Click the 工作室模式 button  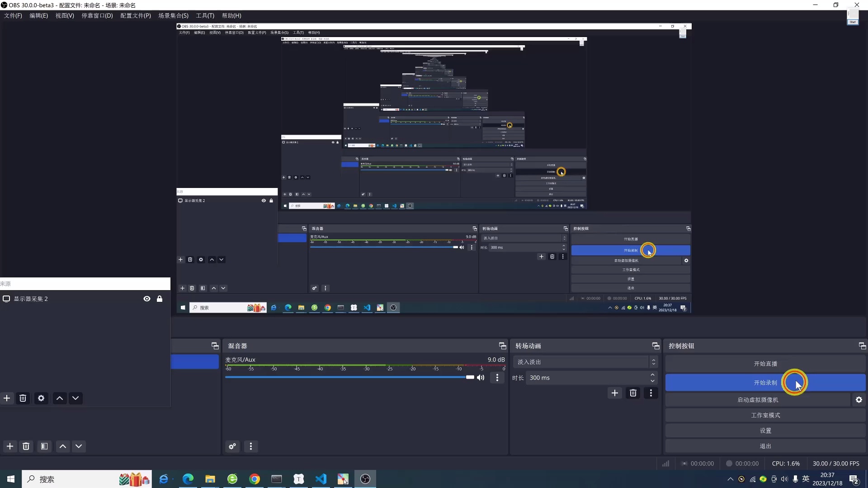pyautogui.click(x=765, y=415)
